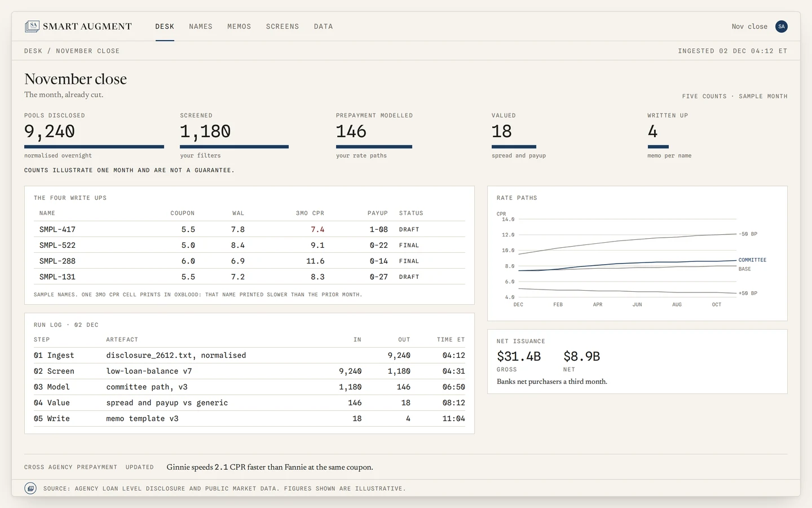The height and width of the screenshot is (508, 812).
Task: Click the Ingested 02 Dec timestamp
Action: pyautogui.click(x=732, y=51)
